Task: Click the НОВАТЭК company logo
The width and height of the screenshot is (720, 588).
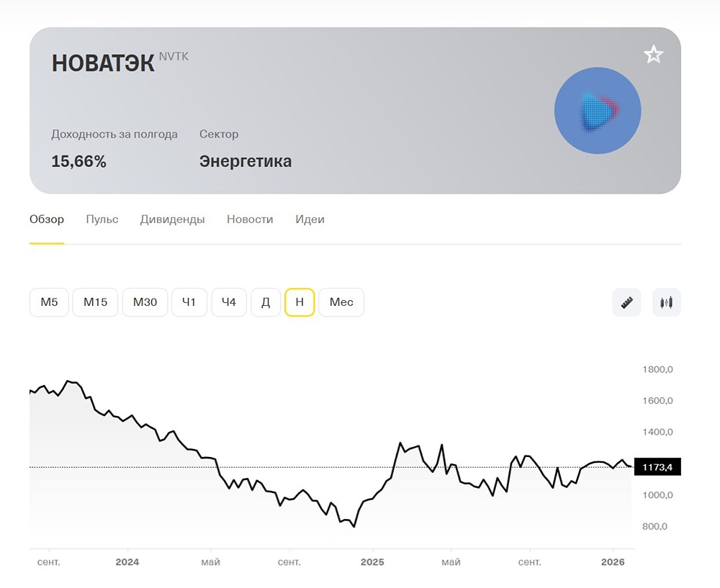Action: coord(598,111)
